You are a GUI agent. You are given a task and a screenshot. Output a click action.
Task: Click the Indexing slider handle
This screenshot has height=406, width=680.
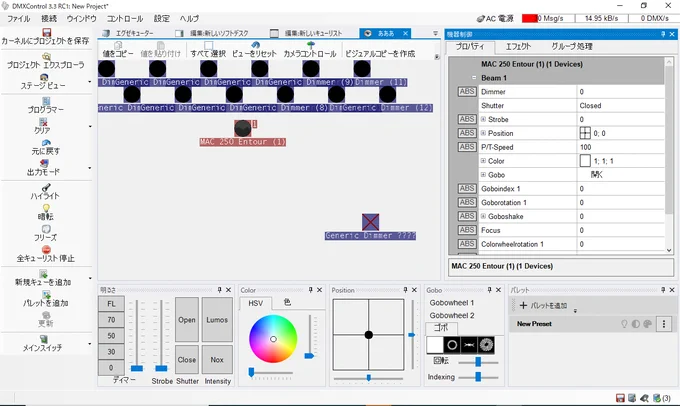coord(478,377)
